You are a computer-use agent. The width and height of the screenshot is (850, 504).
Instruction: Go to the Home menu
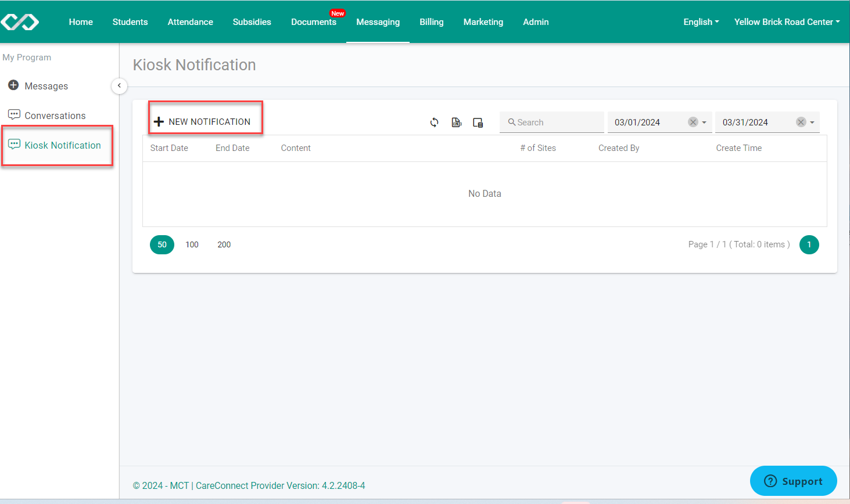pyautogui.click(x=81, y=22)
